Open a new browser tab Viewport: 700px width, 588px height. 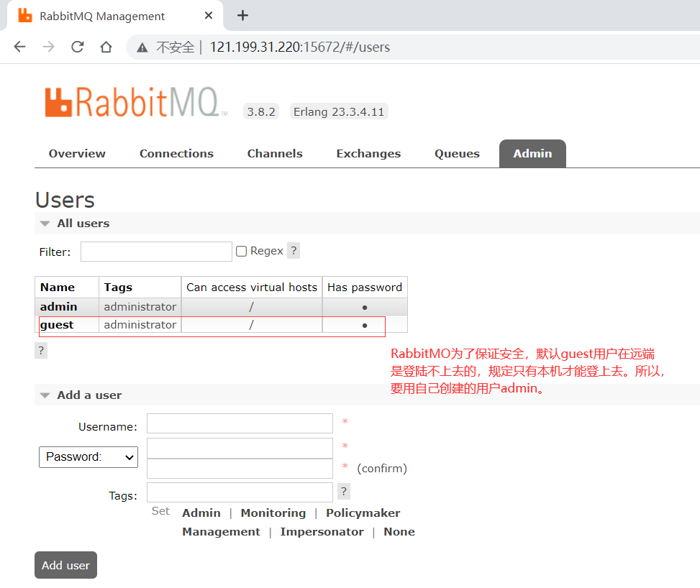coord(242,16)
